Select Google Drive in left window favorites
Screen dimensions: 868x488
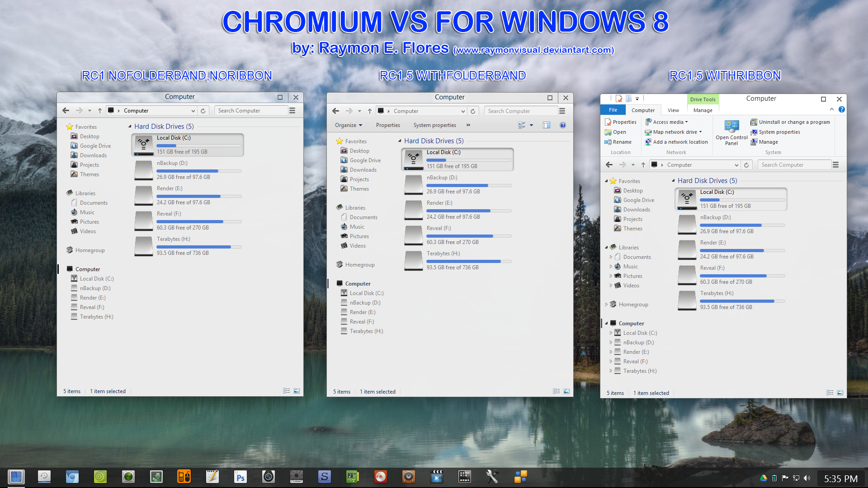pyautogui.click(x=90, y=146)
